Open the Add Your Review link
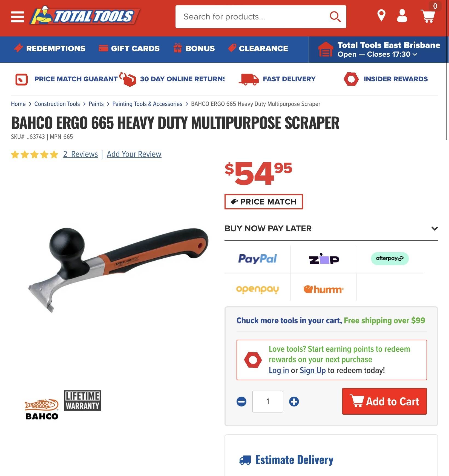Viewport: 449px width, 476px height. (x=134, y=154)
